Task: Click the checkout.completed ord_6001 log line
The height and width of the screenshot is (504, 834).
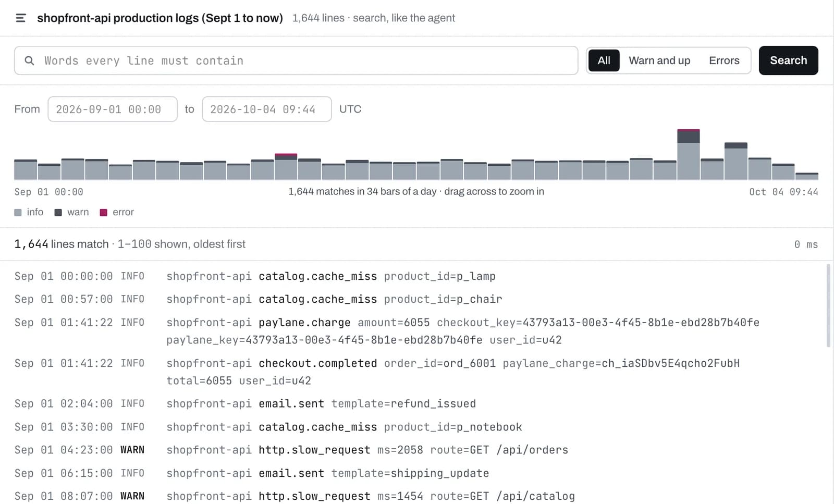Action: (416, 372)
